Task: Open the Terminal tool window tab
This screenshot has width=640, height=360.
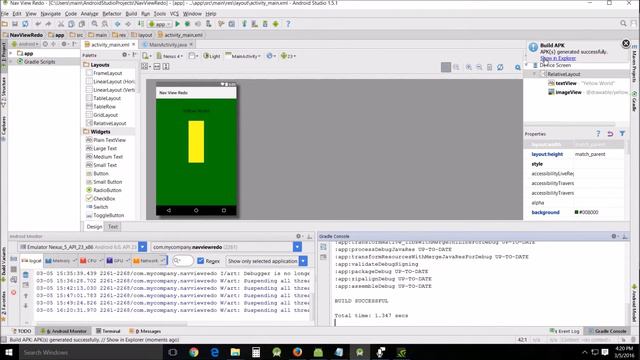Action: coord(108,331)
